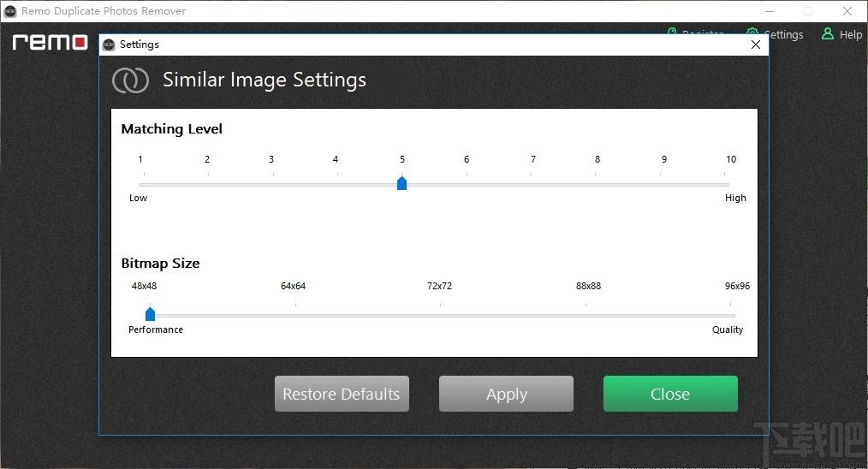Set Matching Level to 6
Image resolution: width=868 pixels, height=469 pixels.
click(467, 159)
